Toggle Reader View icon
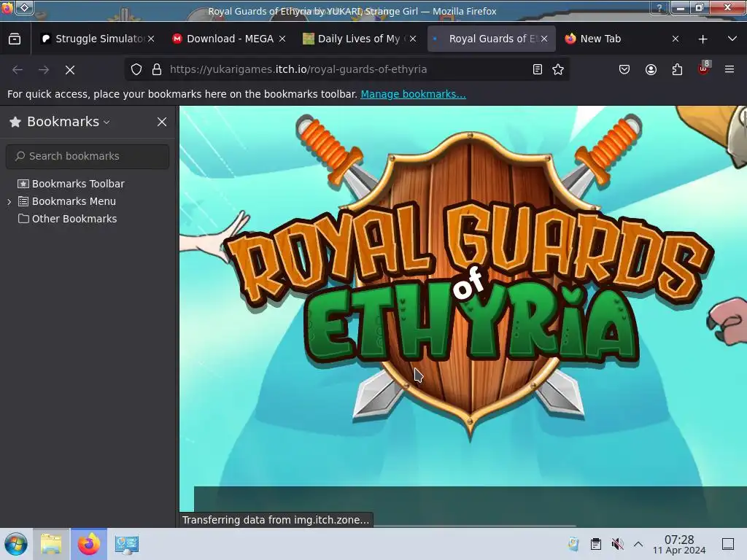747x560 pixels. (x=538, y=69)
